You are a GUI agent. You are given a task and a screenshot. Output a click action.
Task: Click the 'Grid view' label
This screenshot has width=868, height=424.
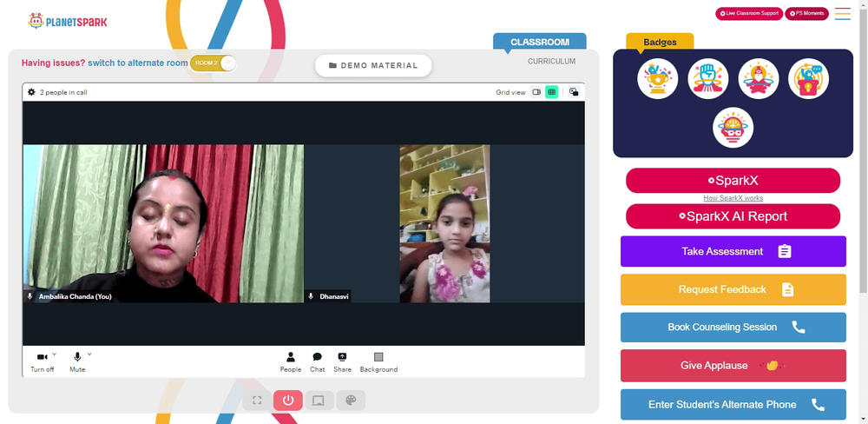point(510,93)
